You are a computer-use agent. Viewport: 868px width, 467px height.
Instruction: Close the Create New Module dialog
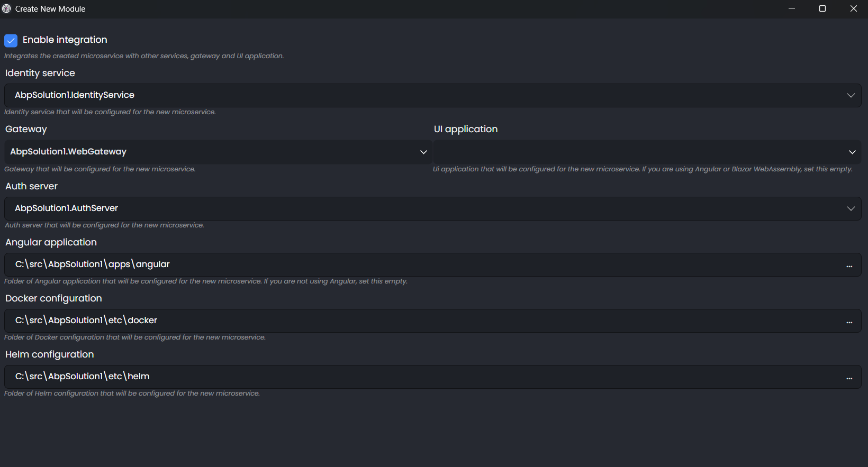(853, 8)
